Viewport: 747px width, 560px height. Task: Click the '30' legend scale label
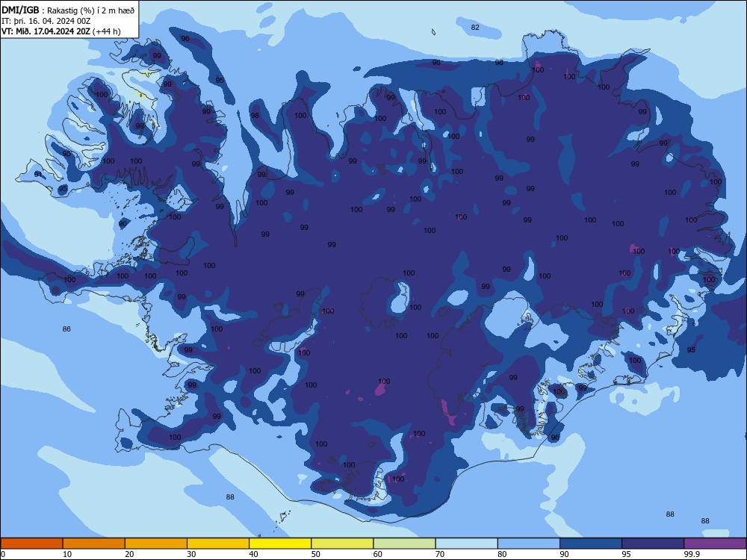191,554
